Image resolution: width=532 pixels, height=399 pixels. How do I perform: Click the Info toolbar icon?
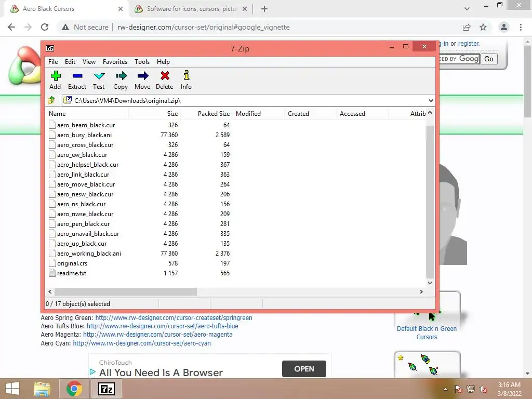(x=187, y=75)
